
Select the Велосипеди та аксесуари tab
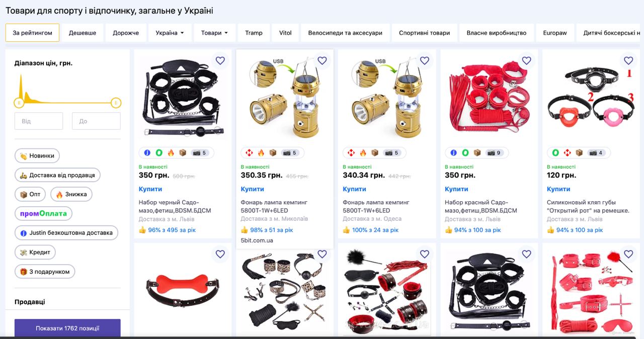click(x=345, y=33)
